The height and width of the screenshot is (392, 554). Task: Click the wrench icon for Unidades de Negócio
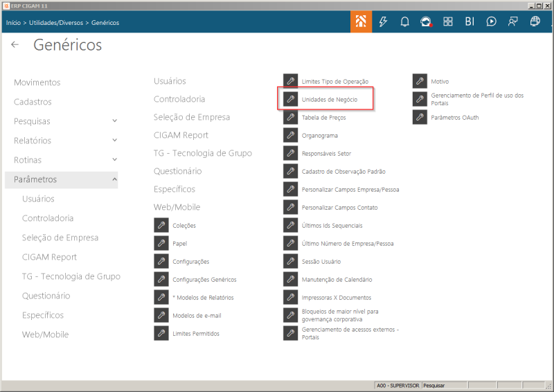pos(290,99)
